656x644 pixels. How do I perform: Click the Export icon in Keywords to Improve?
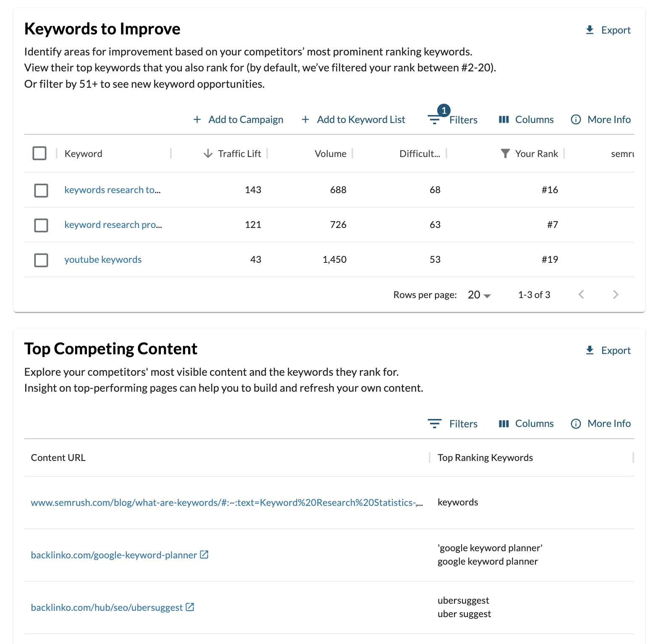point(590,29)
